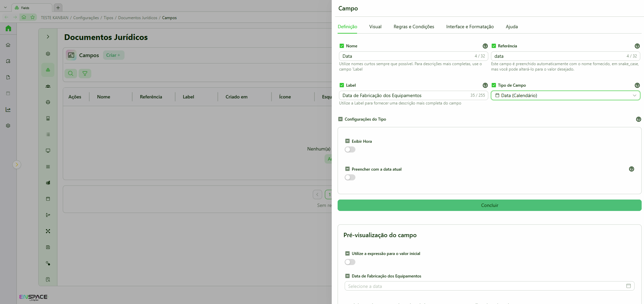Toggle Utilize a expressão para o valor inicial switch
The height and width of the screenshot is (304, 644).
coord(350,262)
